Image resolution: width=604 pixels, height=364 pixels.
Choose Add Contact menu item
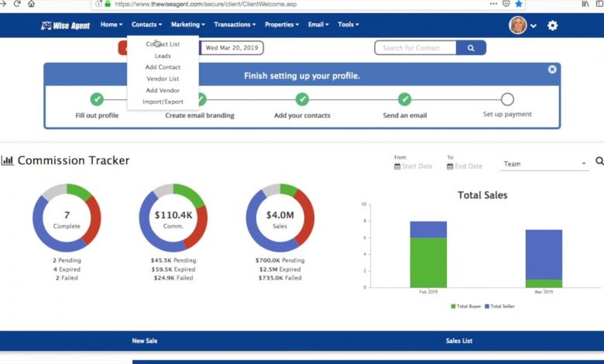click(x=163, y=67)
